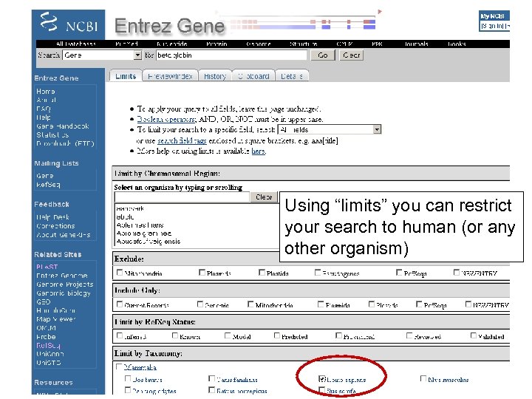Open UniSTS sidebar link

[x=49, y=363]
